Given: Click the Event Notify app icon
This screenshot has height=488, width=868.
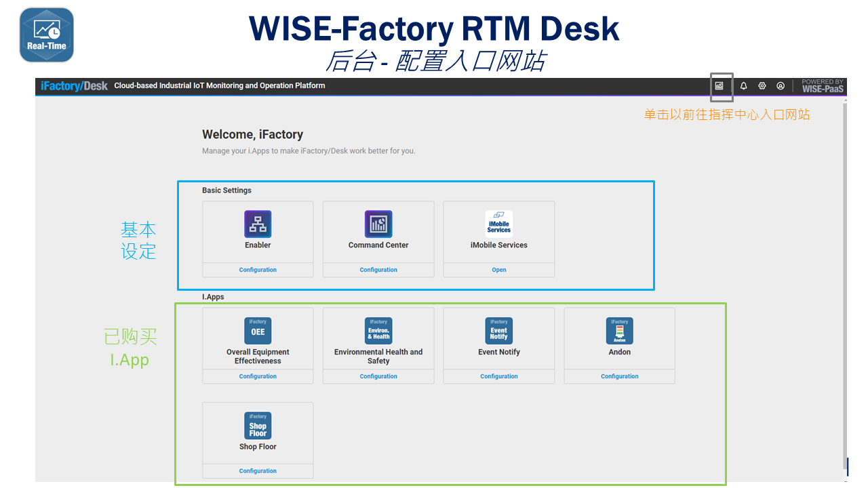Looking at the screenshot, I should click(x=499, y=331).
